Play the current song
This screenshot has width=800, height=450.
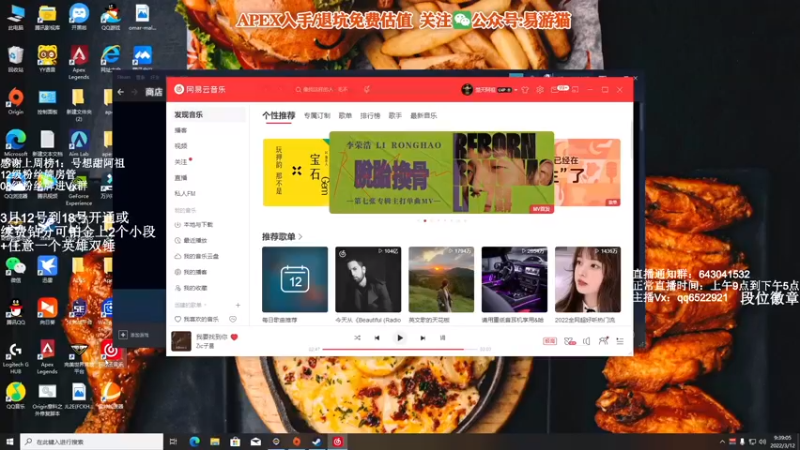click(x=399, y=338)
